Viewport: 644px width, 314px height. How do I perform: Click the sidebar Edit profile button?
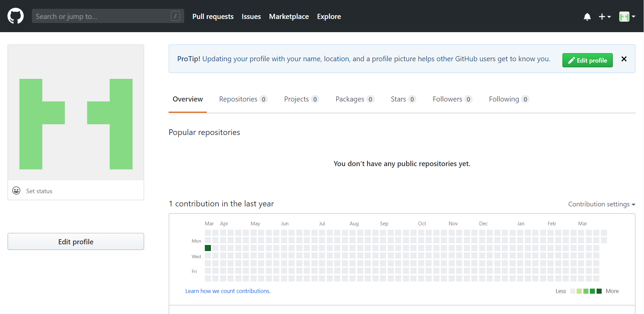click(x=76, y=242)
